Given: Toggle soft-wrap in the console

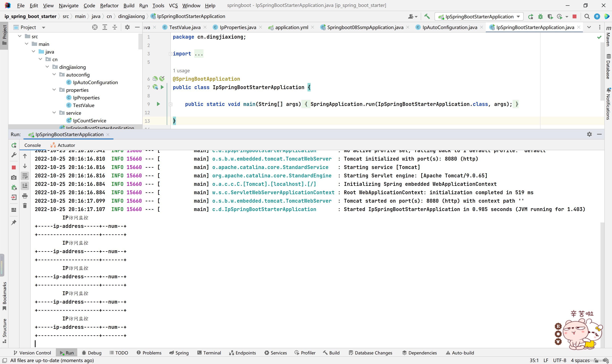Looking at the screenshot, I should click(x=25, y=176).
